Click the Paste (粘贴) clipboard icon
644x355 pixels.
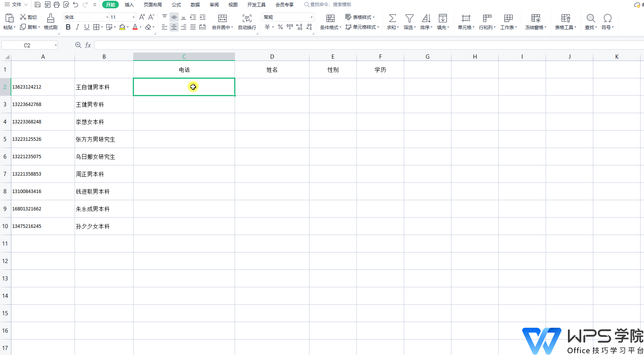point(9,18)
